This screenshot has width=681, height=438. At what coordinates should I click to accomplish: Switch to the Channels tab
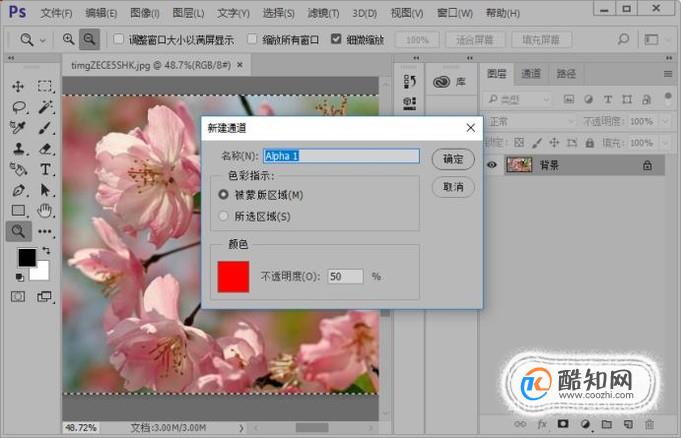coord(531,73)
